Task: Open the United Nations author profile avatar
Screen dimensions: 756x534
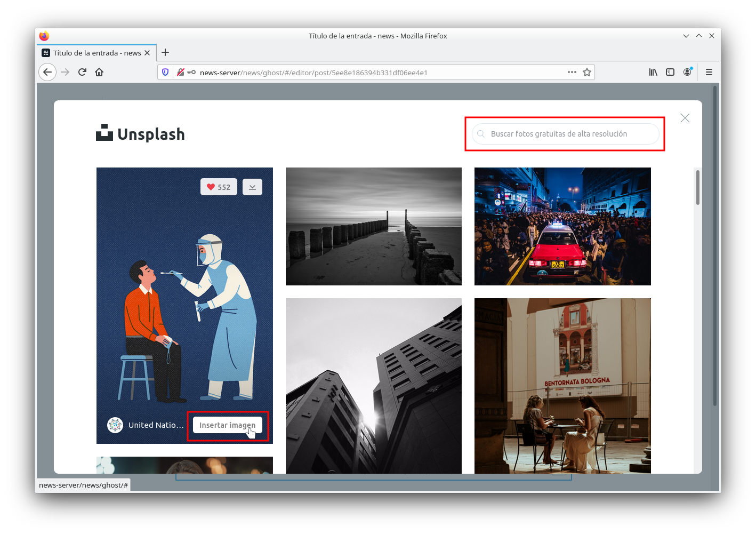Action: point(115,425)
